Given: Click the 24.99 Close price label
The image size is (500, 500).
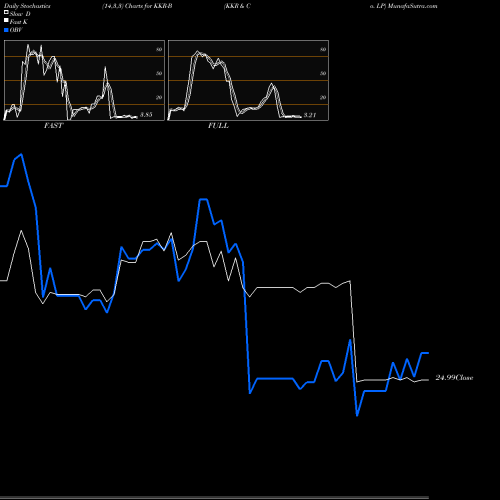Looking at the screenshot, I should point(454,378).
